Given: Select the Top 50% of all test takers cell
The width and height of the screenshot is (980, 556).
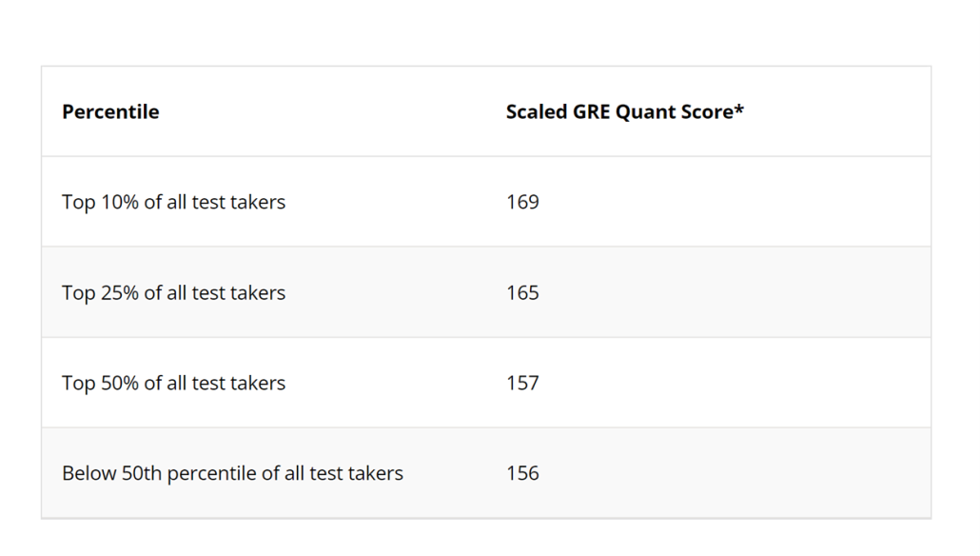Looking at the screenshot, I should tap(173, 383).
